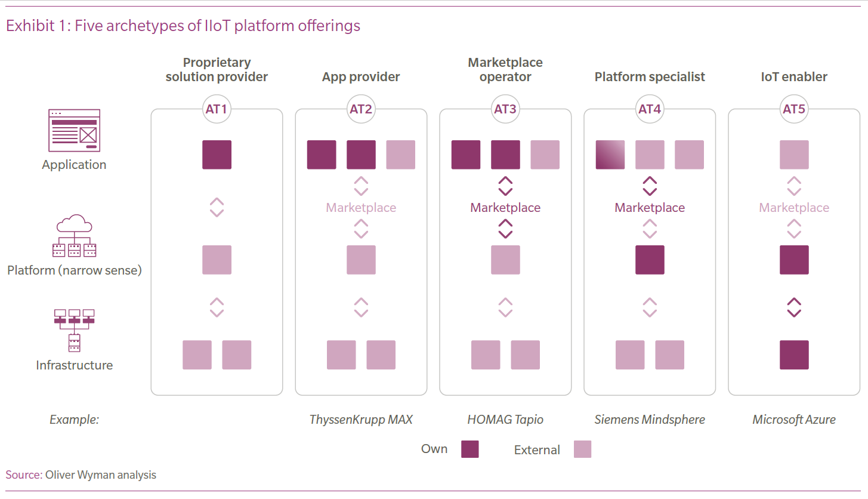
Task: Click the Microsoft Azure example text
Action: 794,420
